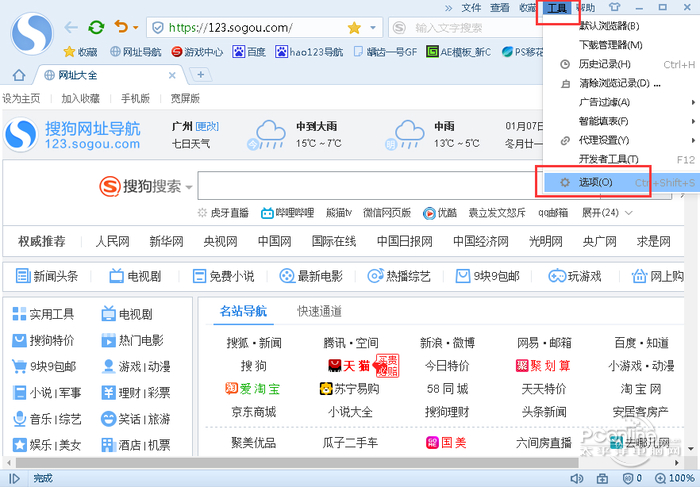Viewport: 700px width, 487px height.
Task: Open 开发者工具(T) from the menu
Action: click(x=621, y=159)
